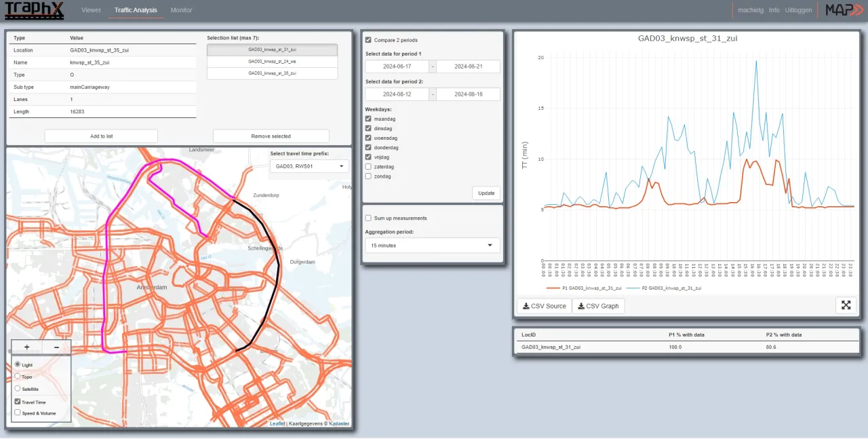Check the zondag weekday
This screenshot has width=868, height=439.
click(368, 176)
